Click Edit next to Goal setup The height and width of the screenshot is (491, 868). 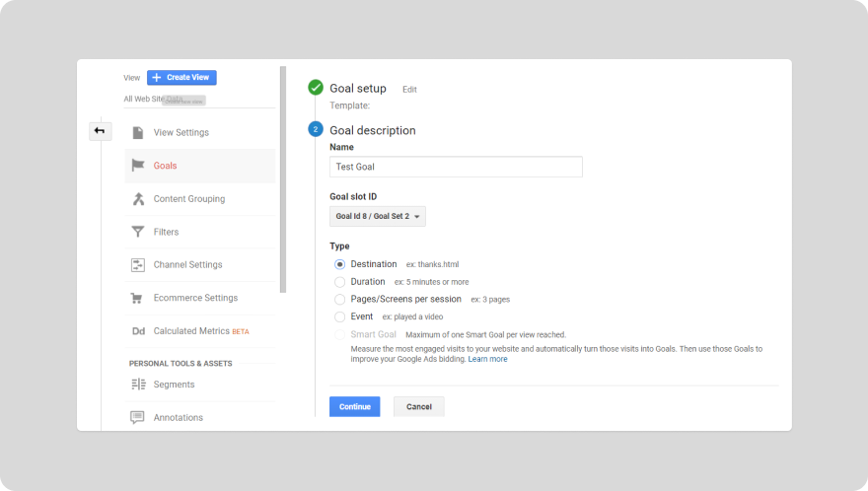[x=409, y=90]
